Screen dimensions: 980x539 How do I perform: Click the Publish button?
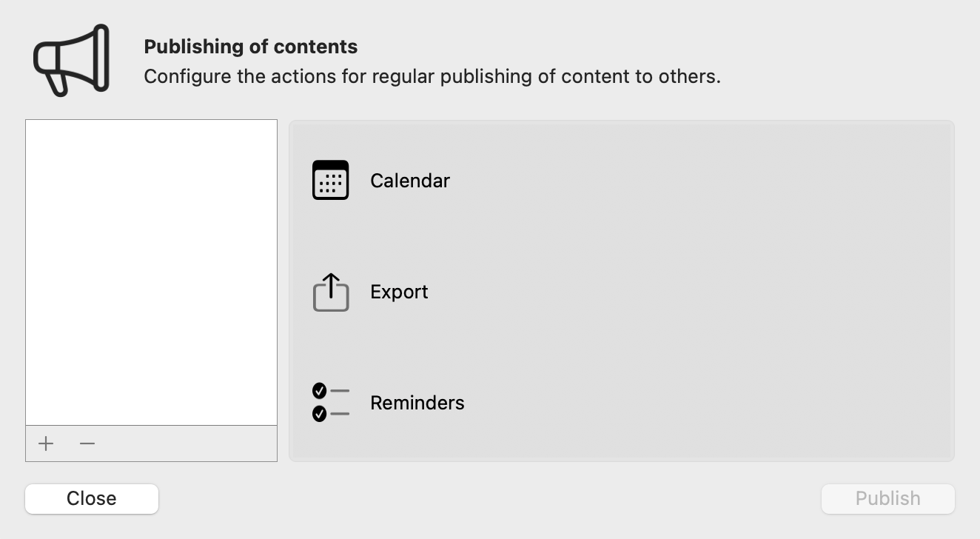click(x=887, y=498)
